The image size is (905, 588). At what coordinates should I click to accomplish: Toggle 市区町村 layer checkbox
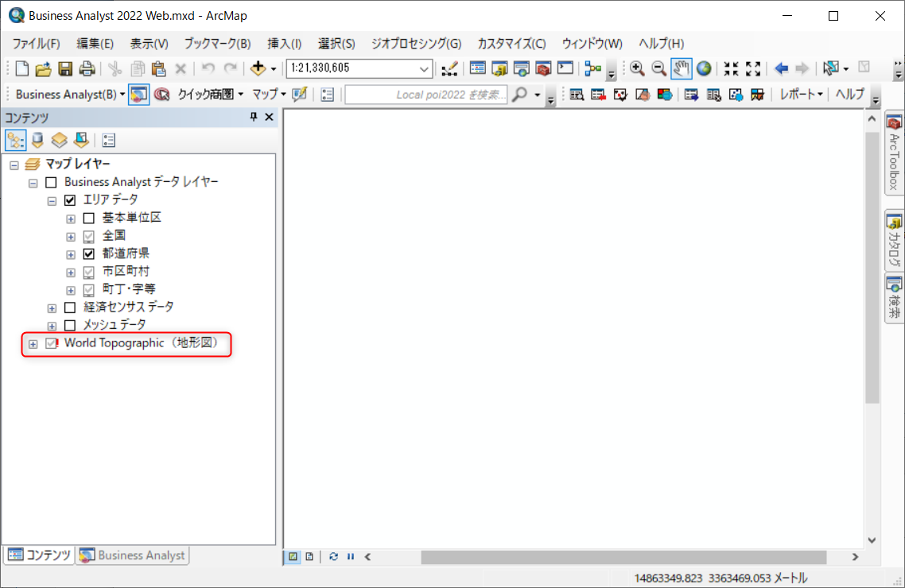89,272
